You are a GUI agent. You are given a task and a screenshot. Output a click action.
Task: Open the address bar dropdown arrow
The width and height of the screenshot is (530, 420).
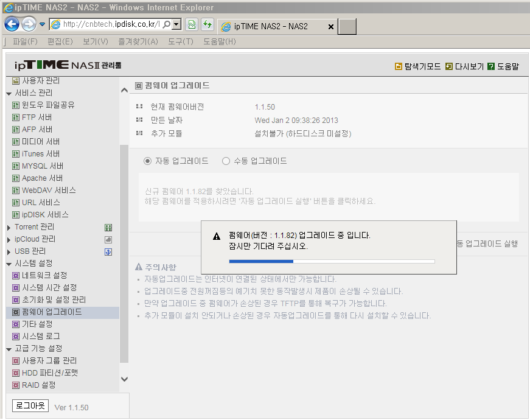point(176,24)
